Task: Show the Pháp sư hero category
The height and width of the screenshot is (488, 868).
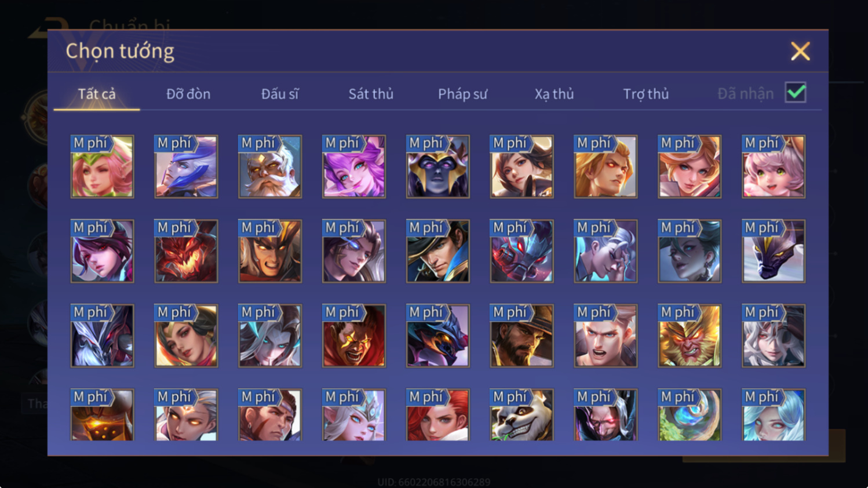Action: click(462, 94)
